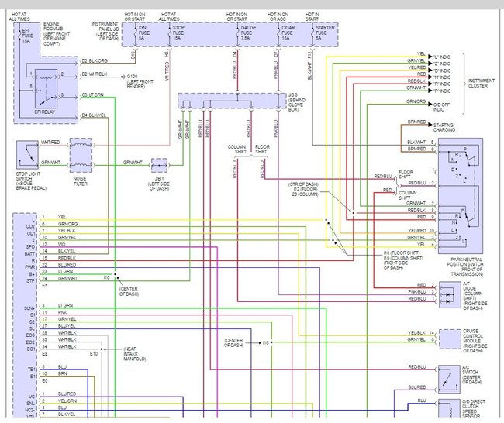504x423 pixels.
Task: Click the '2' INDIC label
Action: (441, 64)
